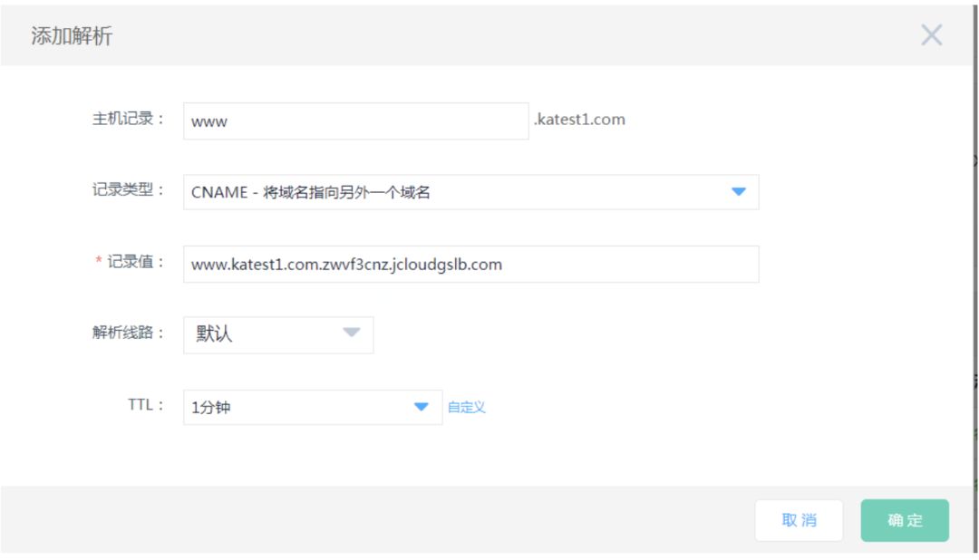This screenshot has width=979, height=560.
Task: Open the TTL 1分钟 dropdown
Action: (313, 407)
